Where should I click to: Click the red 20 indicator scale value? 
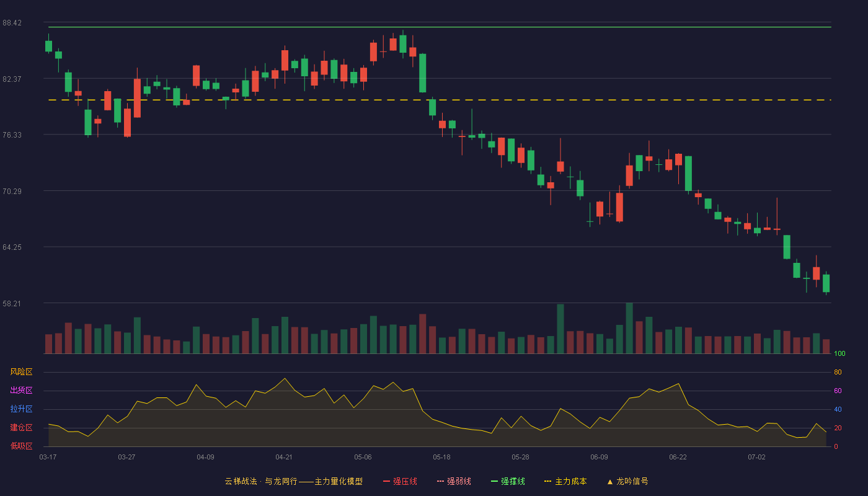point(838,428)
